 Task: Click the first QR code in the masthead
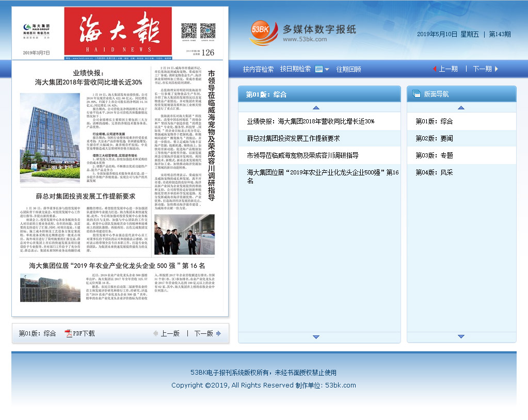(189, 31)
